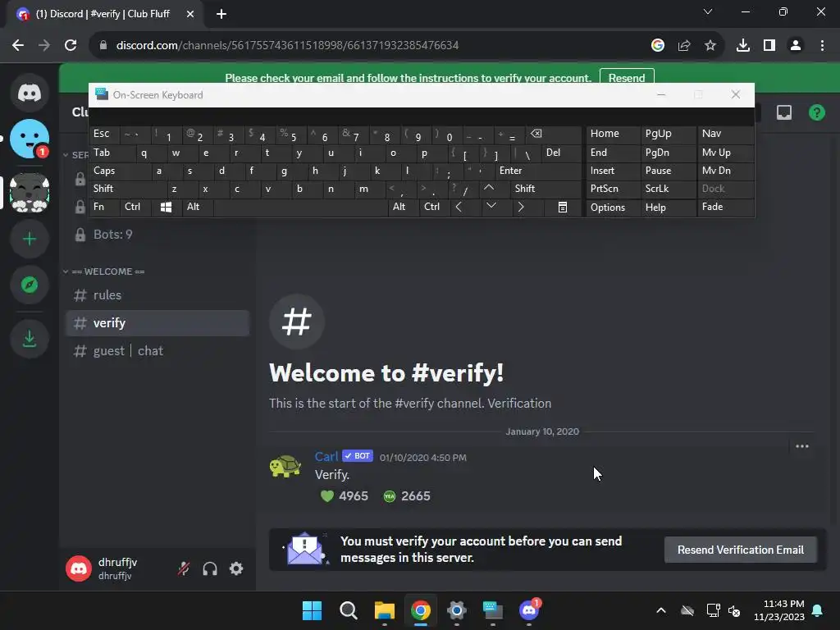The image size is (840, 630).
Task: Toggle Fade on the On-Screen Keyboard
Action: point(725,208)
